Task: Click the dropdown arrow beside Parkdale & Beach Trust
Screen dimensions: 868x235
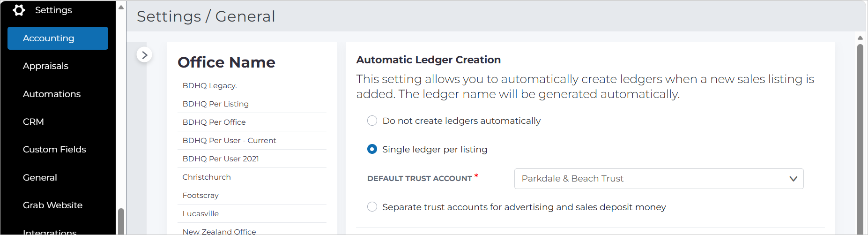Action: click(x=793, y=179)
